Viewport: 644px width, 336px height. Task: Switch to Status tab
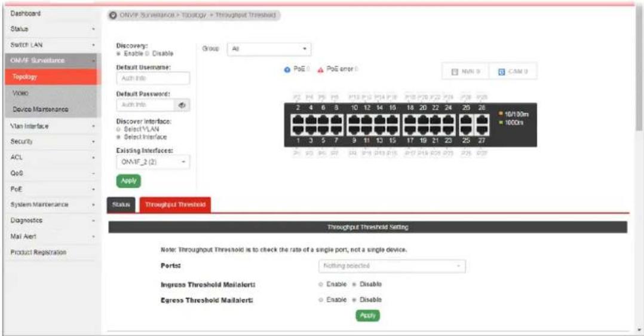point(121,205)
